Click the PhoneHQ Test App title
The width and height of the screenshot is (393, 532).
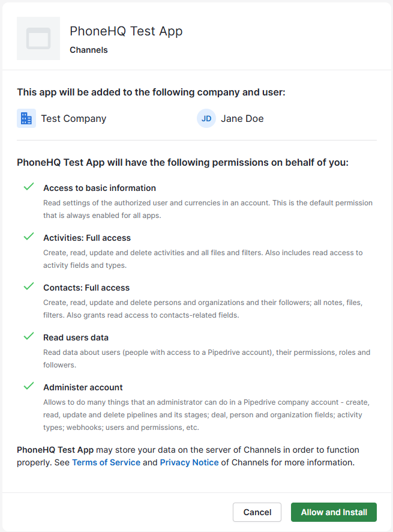click(126, 31)
